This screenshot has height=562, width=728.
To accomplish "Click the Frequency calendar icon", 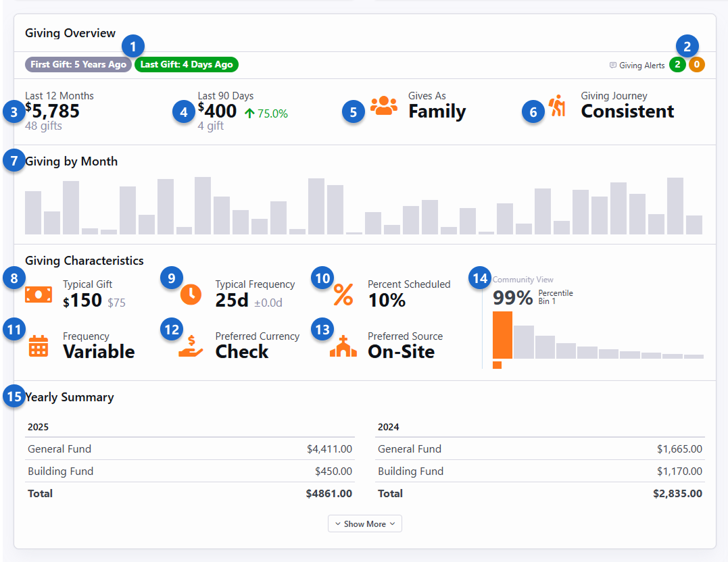I will point(39,346).
